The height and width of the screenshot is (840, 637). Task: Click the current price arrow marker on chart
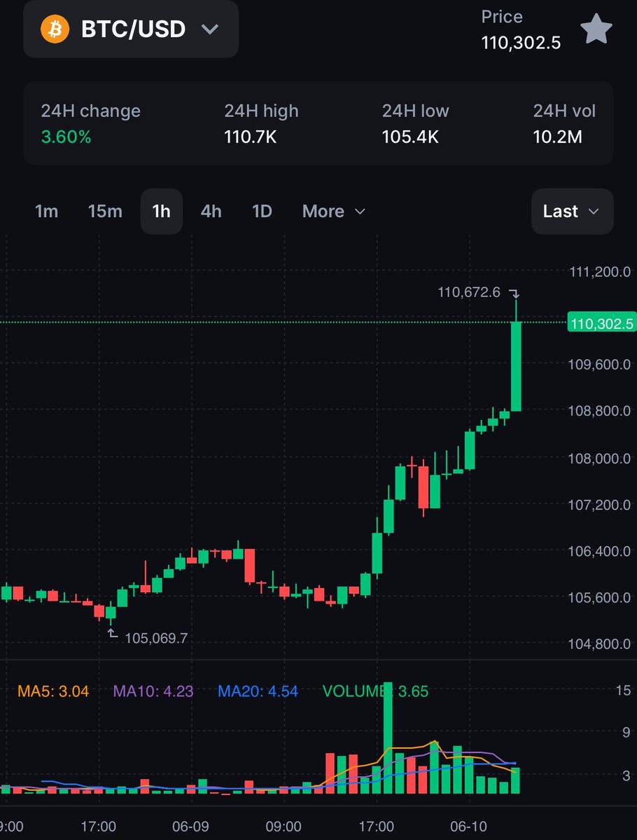tap(516, 293)
